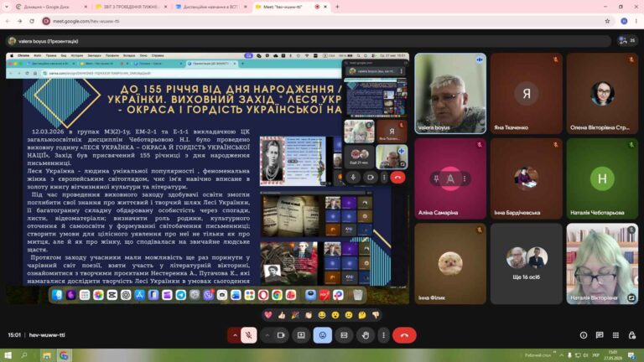
Task: Click the valera boyus presentation label
Action: tap(49, 41)
